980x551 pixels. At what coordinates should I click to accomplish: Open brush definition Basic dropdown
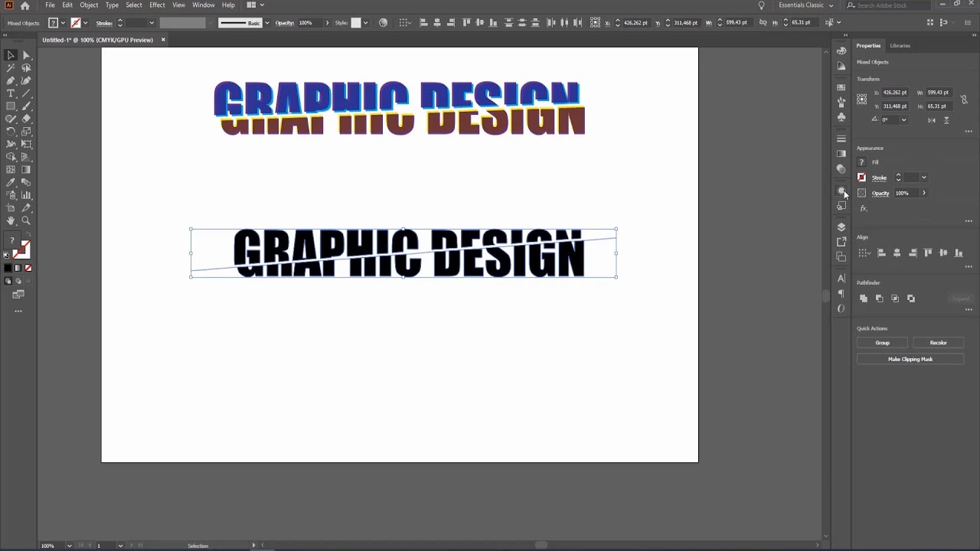266,23
